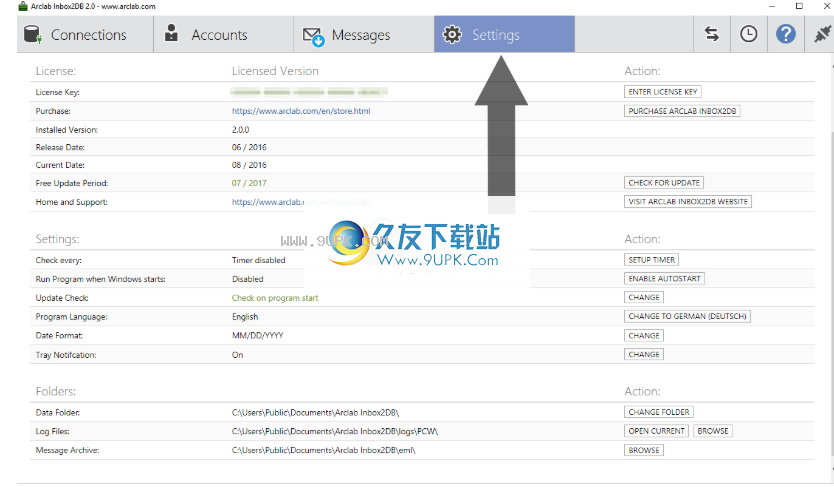Click Change button for Update Check

click(644, 298)
